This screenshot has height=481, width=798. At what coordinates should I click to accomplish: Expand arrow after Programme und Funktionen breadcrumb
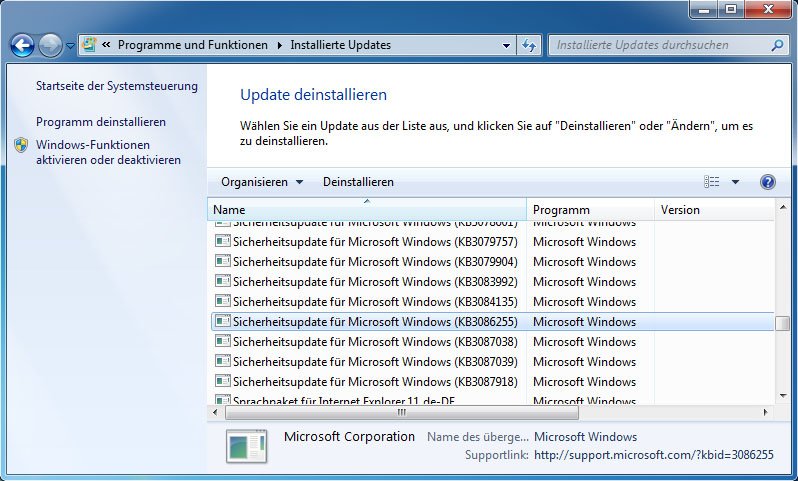(x=279, y=45)
